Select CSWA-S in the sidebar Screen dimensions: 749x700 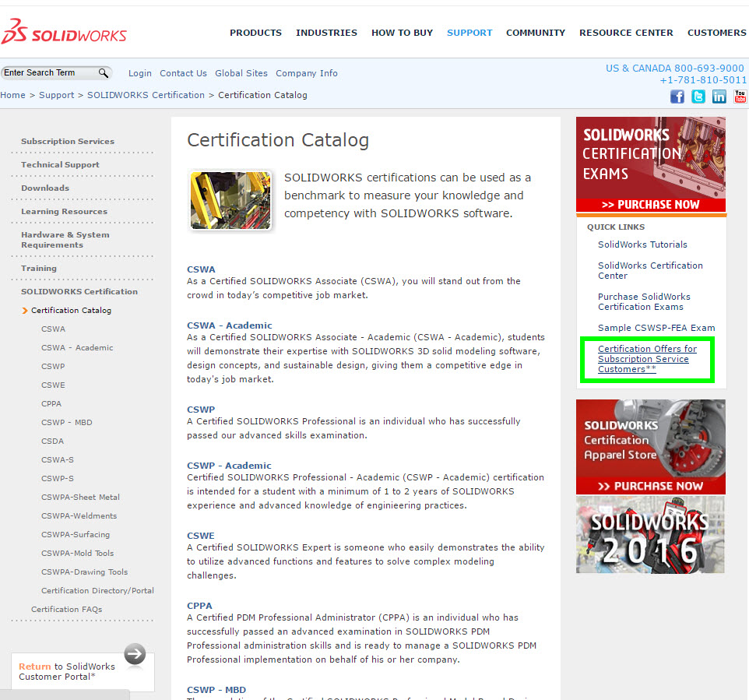tap(58, 459)
